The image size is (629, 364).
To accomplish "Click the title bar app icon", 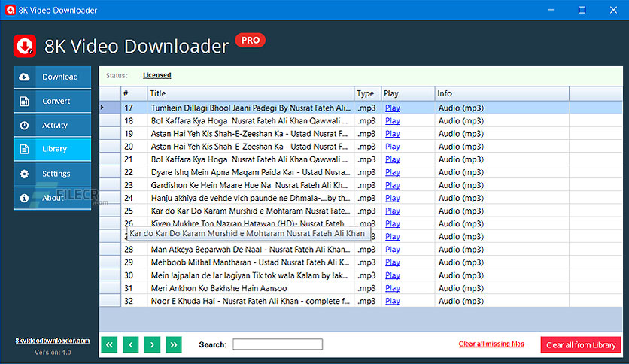I will click(x=10, y=10).
